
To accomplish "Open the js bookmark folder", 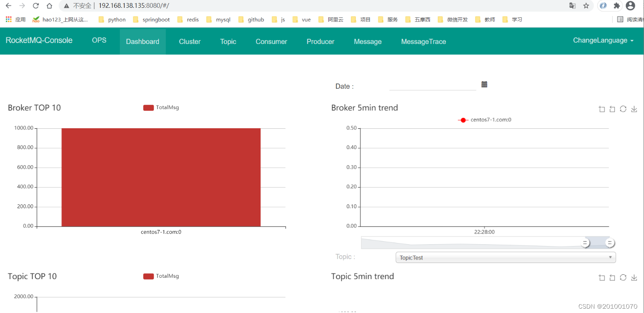I will coord(279,20).
